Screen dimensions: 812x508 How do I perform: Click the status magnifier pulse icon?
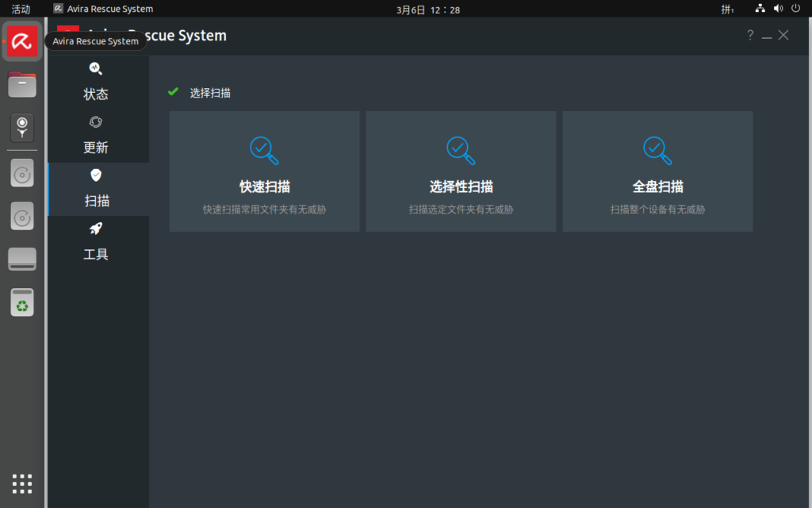point(95,68)
